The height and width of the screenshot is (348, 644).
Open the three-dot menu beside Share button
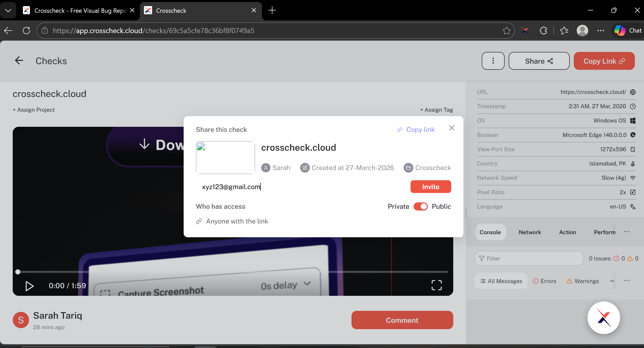pos(493,61)
